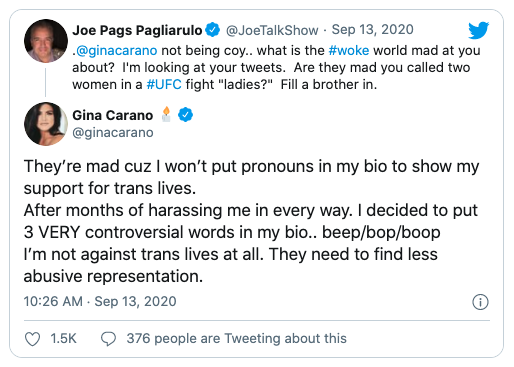This screenshot has height=367, width=514.
Task: Click Joe Pags verified badge
Action: 212,30
